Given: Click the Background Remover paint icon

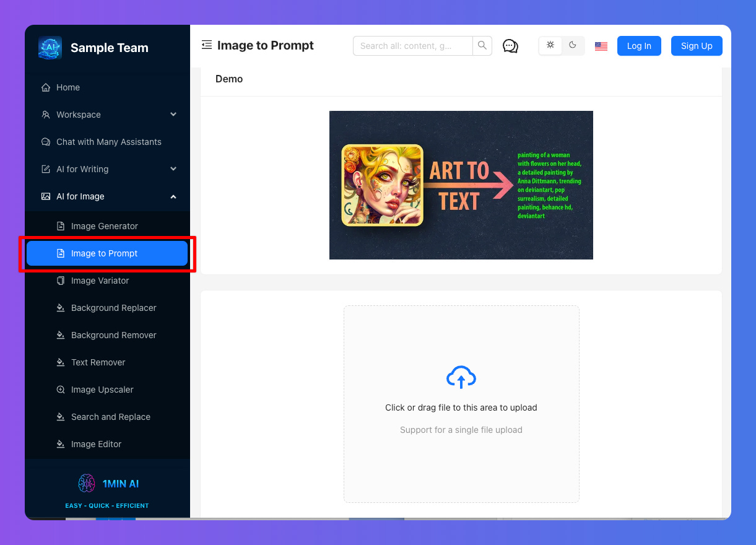Looking at the screenshot, I should 61,335.
